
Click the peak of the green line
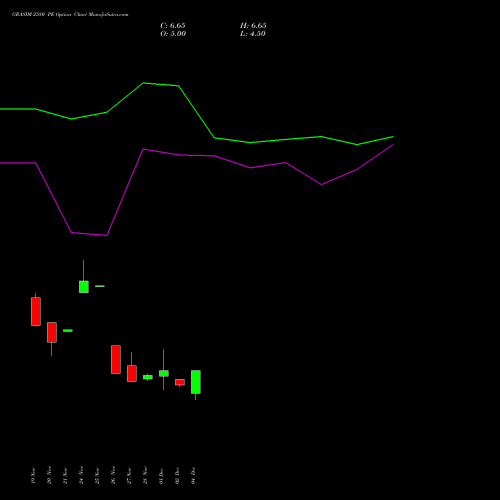(144, 83)
